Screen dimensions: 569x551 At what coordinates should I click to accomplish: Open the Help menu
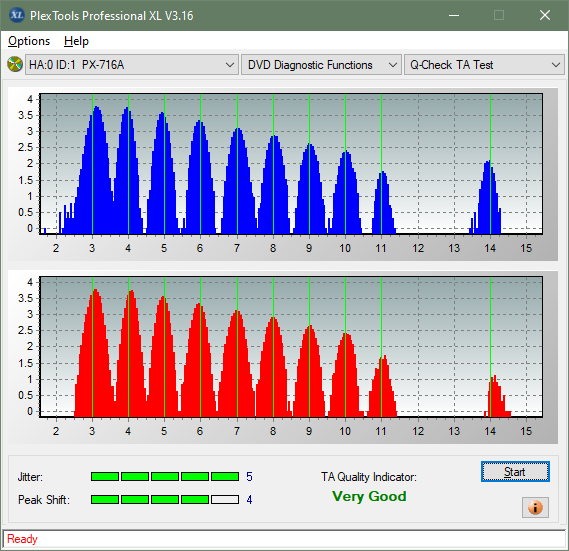pyautogui.click(x=76, y=41)
